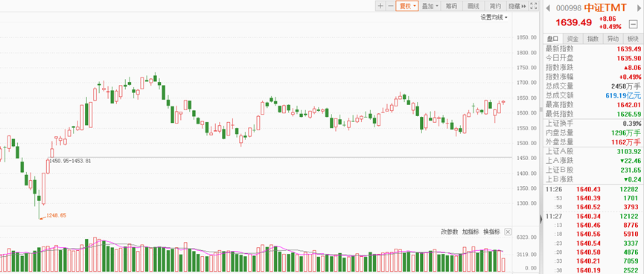Click the 11:27 tick row
Viewport: 644px width, 274px height.
[593, 216]
